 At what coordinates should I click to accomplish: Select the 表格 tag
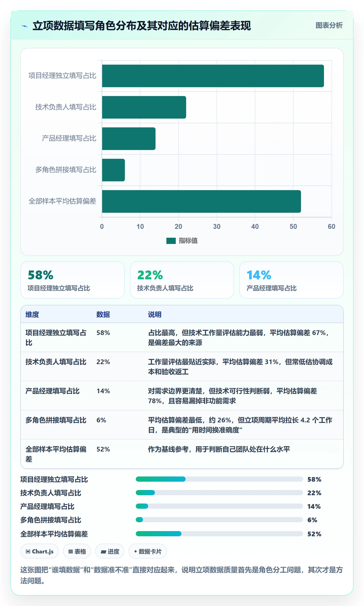(77, 551)
